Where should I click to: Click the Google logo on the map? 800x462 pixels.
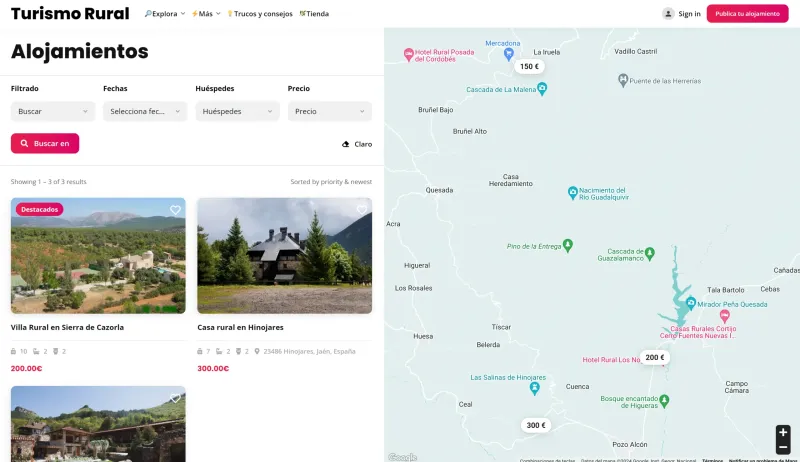click(x=403, y=457)
